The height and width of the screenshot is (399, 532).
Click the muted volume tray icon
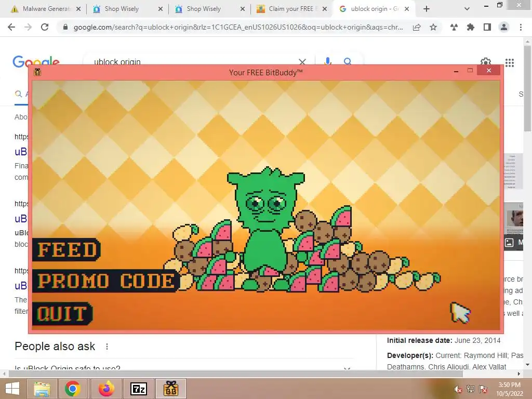point(458,389)
